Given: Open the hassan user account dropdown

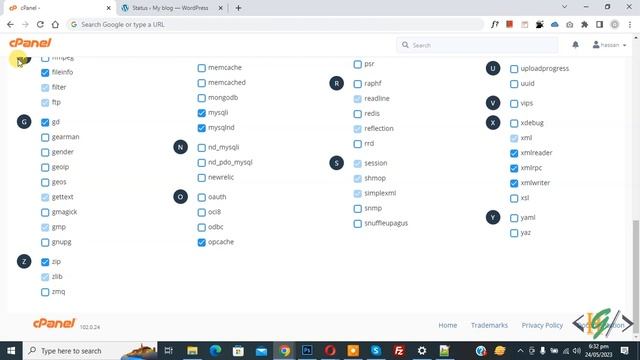Looking at the screenshot, I should [x=609, y=45].
